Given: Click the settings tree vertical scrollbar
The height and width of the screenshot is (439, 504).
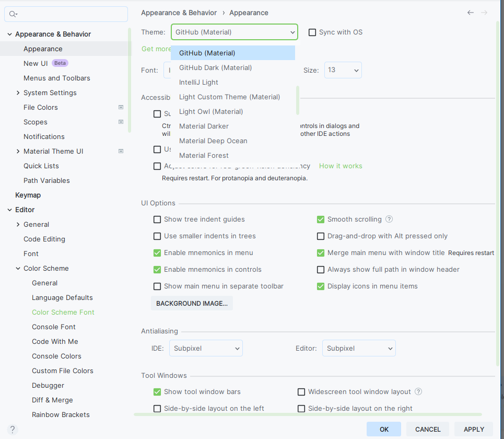Looking at the screenshot, I should point(130,80).
